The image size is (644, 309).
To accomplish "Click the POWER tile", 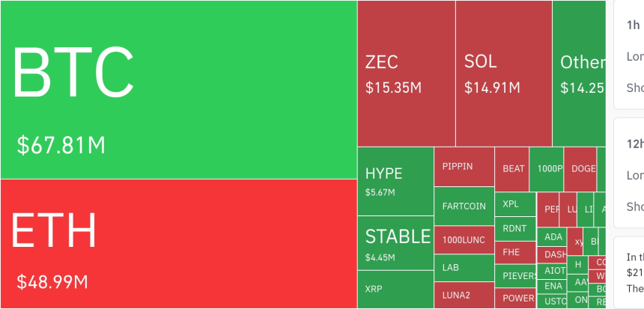I will click(x=517, y=298).
